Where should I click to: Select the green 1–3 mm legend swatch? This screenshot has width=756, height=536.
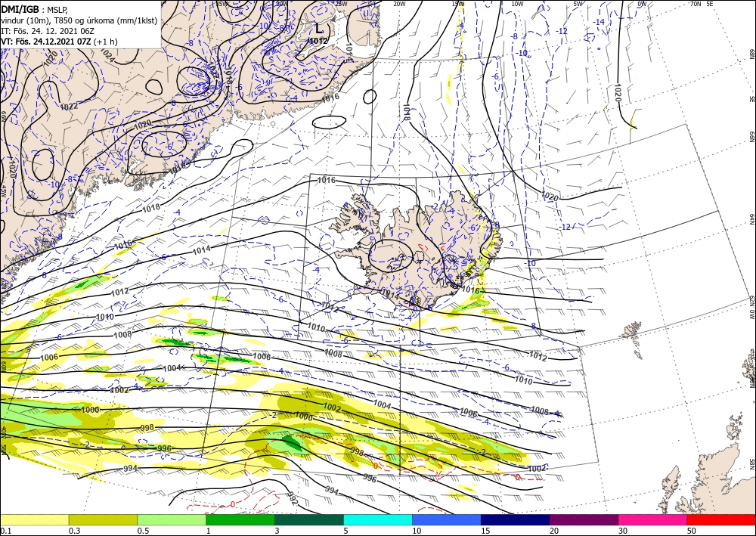(x=240, y=519)
